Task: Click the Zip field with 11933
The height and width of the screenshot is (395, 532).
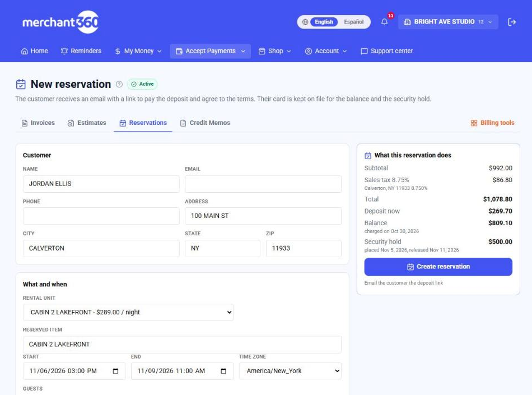Action: point(304,248)
